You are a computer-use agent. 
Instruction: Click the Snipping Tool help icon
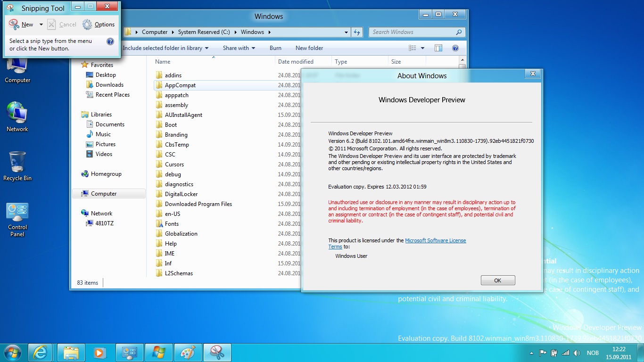pos(110,41)
